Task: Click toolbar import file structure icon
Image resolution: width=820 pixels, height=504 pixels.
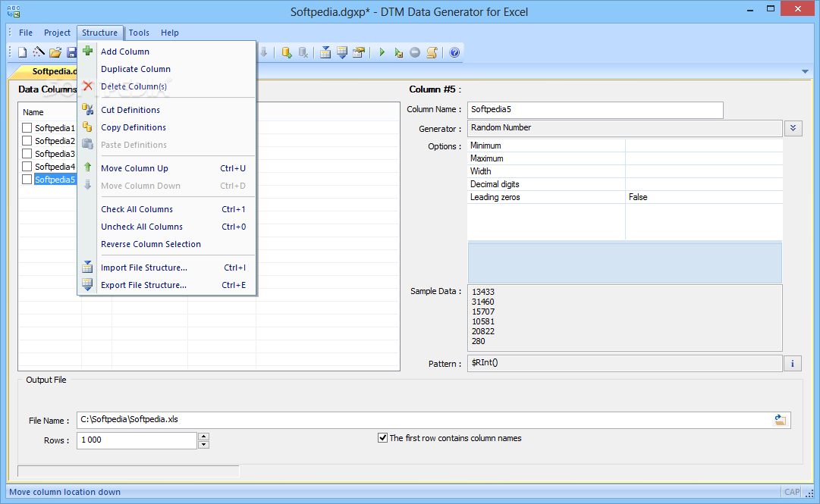Action: click(x=325, y=52)
